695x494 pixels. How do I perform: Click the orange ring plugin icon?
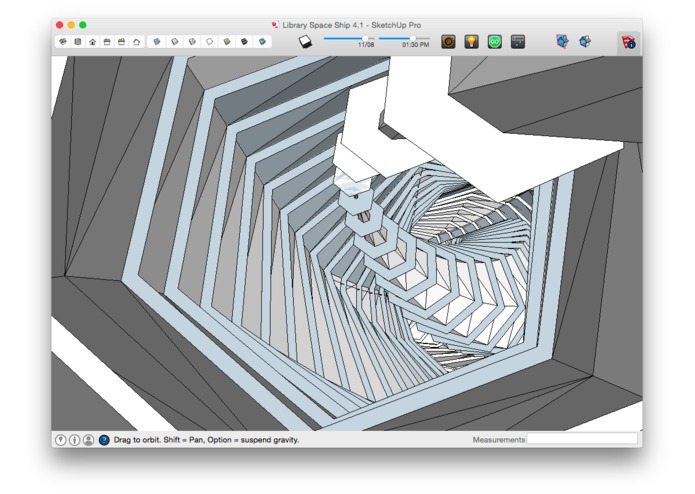click(x=448, y=42)
